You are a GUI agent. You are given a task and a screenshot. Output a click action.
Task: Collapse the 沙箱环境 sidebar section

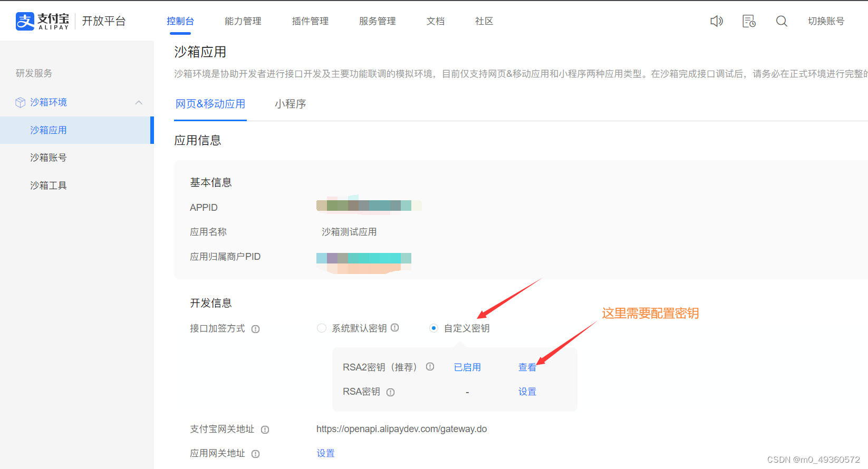click(139, 102)
